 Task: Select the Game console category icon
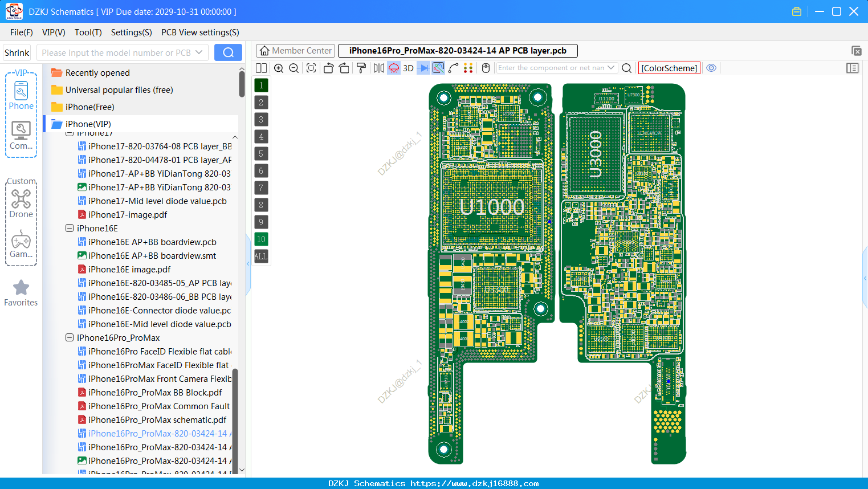coord(21,244)
